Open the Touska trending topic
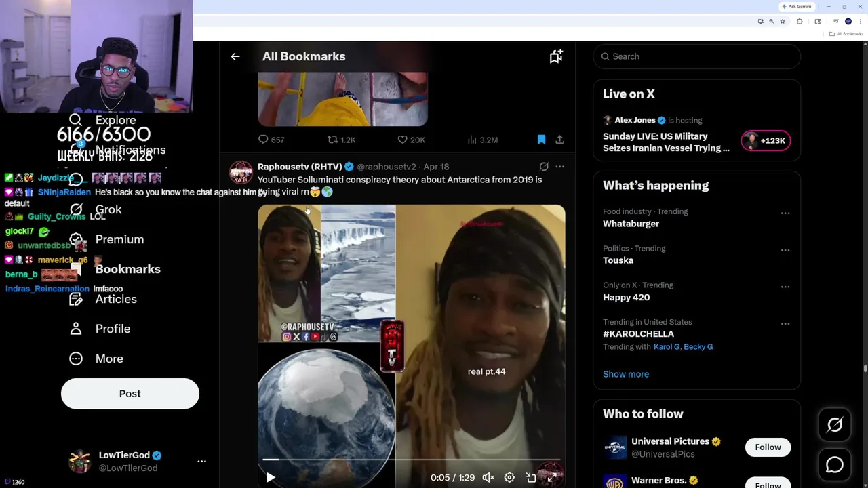This screenshot has width=868, height=488. coord(618,260)
